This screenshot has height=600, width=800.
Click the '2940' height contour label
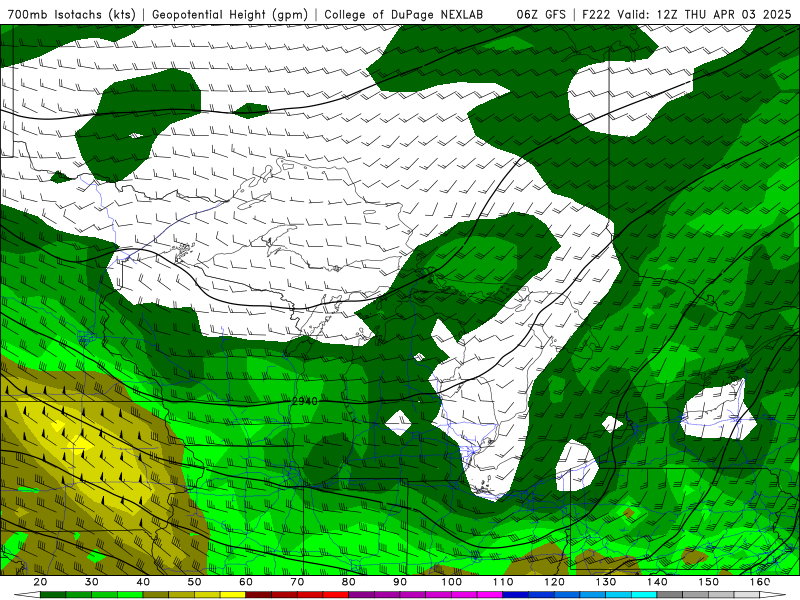(305, 402)
